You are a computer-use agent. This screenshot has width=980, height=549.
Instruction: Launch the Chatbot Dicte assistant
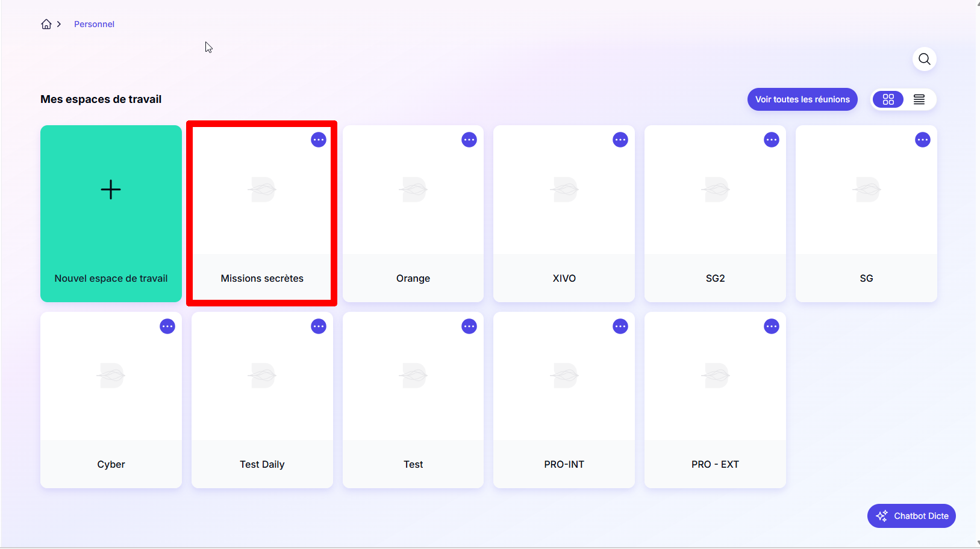[911, 516]
